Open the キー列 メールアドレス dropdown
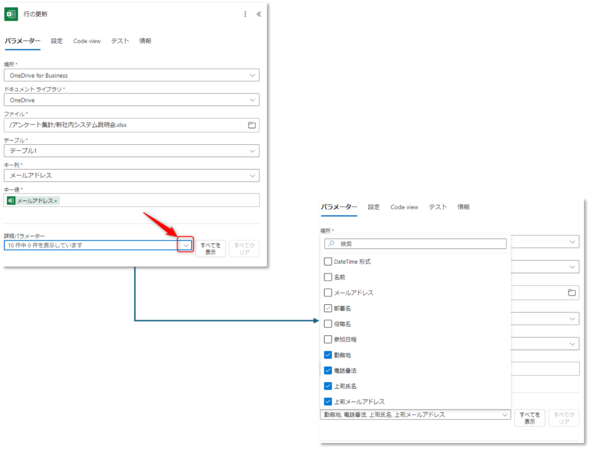 pyautogui.click(x=132, y=175)
